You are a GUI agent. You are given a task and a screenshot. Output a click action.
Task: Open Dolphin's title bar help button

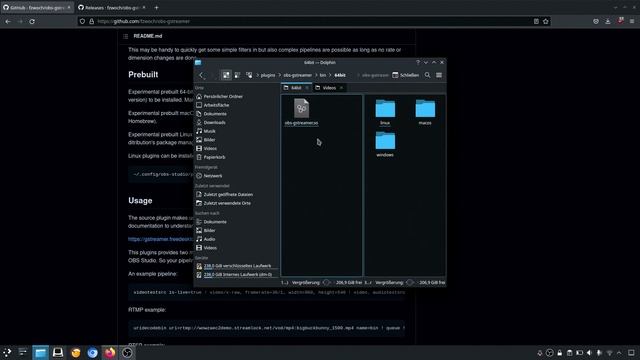418,62
